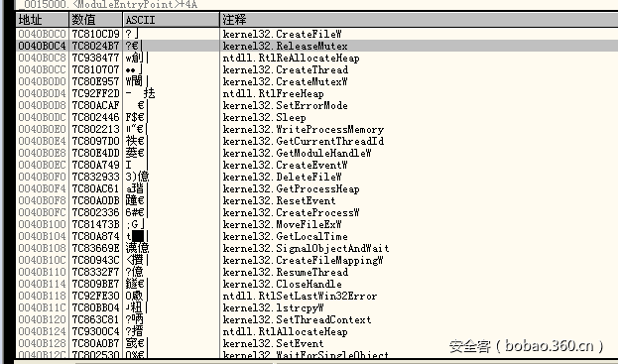
Task: Select the kernel32.GetModuleHandleW comment
Action: coord(297,153)
